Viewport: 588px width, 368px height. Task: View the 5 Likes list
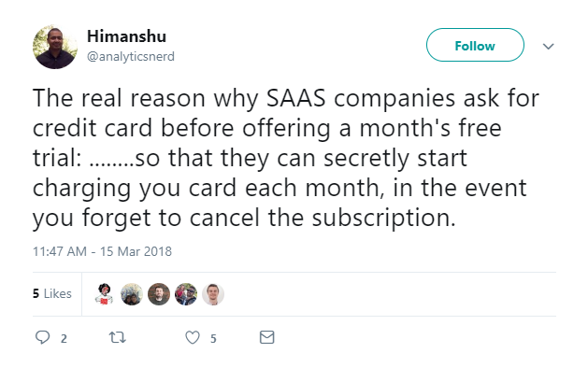(52, 293)
